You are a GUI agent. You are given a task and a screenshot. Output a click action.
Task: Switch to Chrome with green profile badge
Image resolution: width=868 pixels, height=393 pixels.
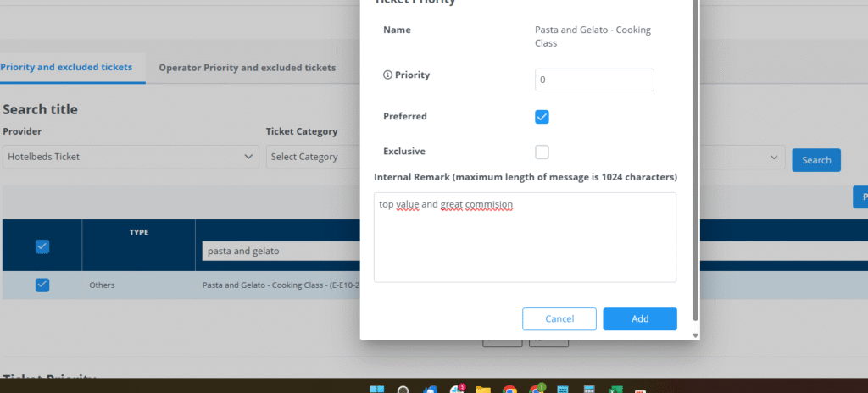pyautogui.click(x=537, y=389)
